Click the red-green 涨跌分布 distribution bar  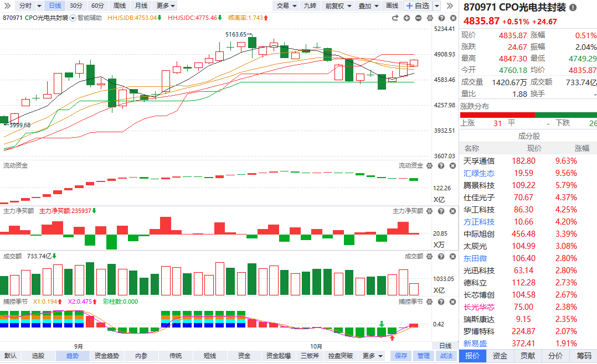click(x=528, y=115)
